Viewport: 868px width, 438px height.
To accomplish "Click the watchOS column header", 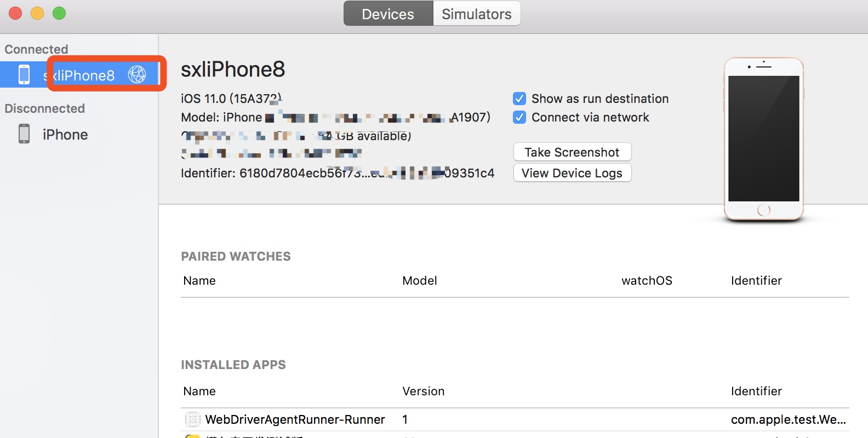I will 647,280.
